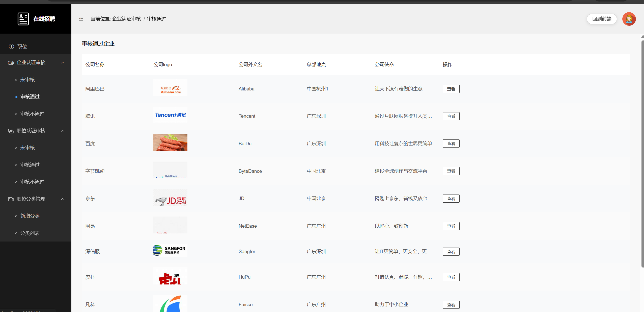Collapse the 职位分类管理 section chevron
Image resolution: width=644 pixels, height=312 pixels.
63,199
